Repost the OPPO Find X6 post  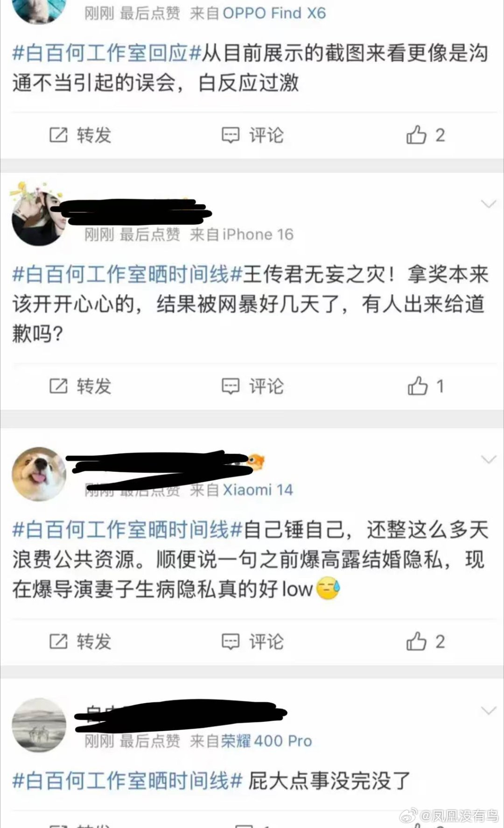[x=80, y=135]
